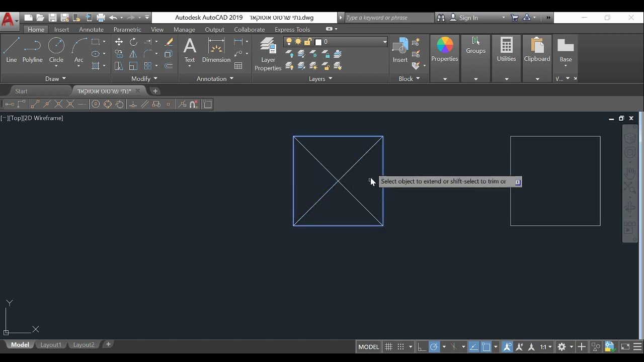Open Layer Properties manager
The height and width of the screenshot is (362, 644).
coord(268,54)
